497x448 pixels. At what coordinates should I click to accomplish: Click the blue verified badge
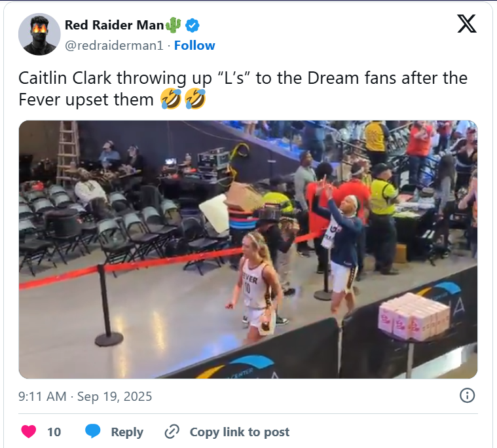pos(192,26)
